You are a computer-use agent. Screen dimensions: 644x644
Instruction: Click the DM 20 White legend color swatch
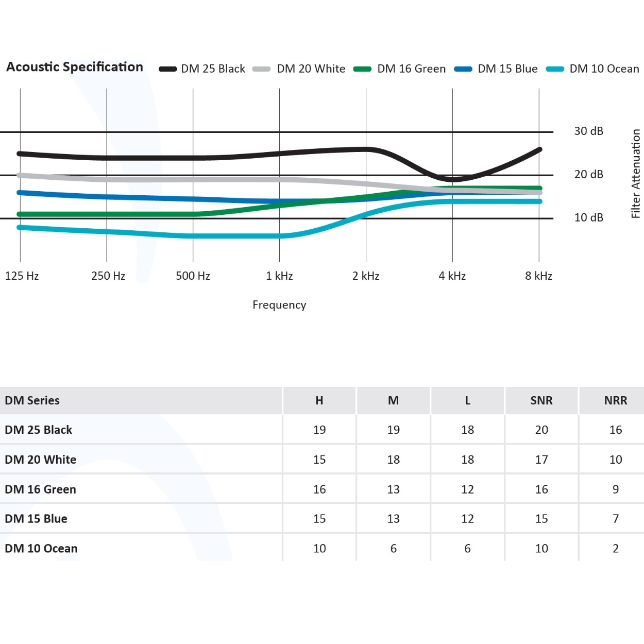coord(261,69)
